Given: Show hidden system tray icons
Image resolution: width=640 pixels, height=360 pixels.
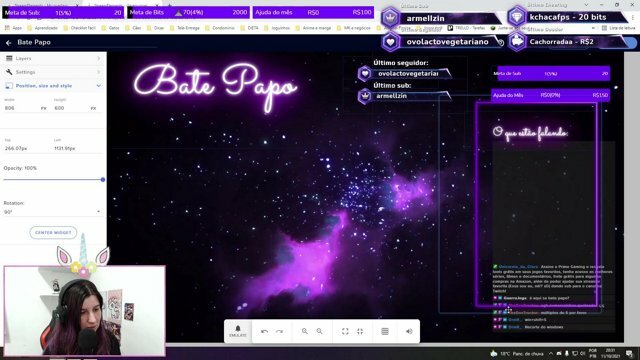Looking at the screenshot, I should [551, 353].
